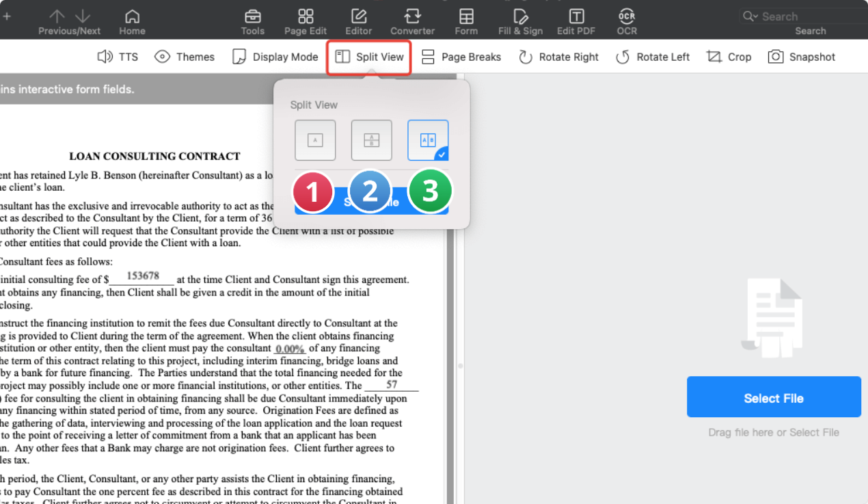
Task: Open Fill & Sign
Action: click(520, 22)
